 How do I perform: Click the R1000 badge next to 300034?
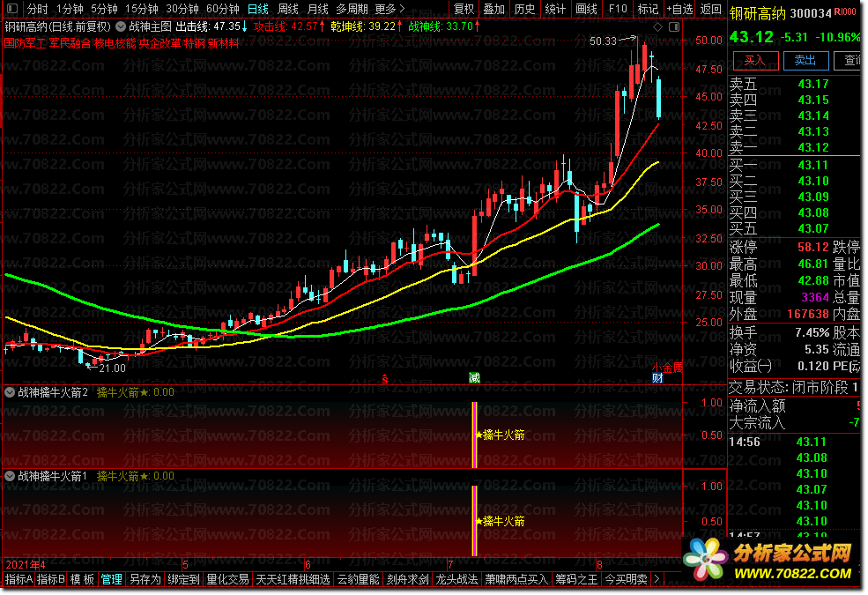(845, 12)
